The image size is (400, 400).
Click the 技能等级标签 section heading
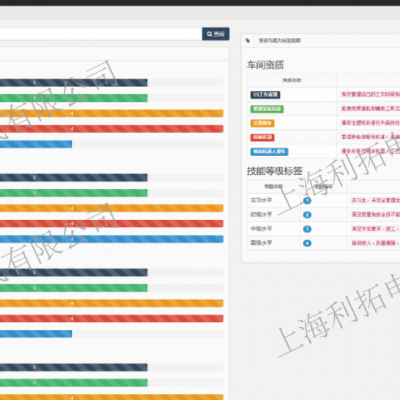275,171
